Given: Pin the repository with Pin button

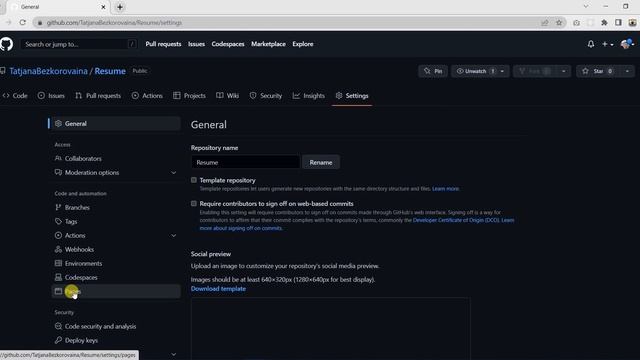Looking at the screenshot, I should click(x=433, y=71).
